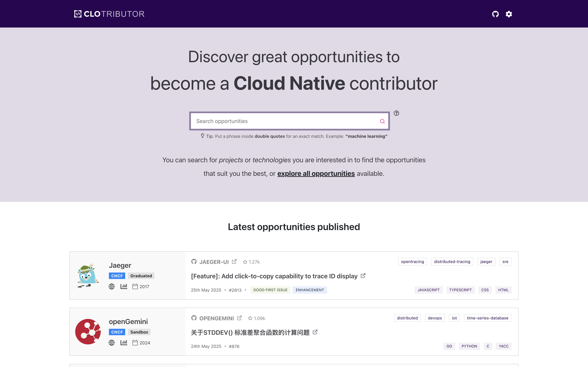Select the GOOD FIRST ISSUE label
This screenshot has height=367, width=588.
pos(270,290)
